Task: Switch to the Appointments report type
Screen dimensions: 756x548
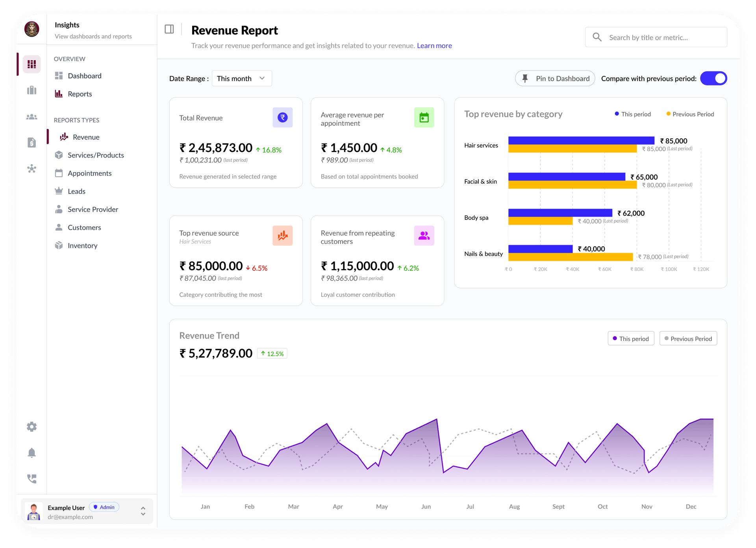Action: (x=89, y=173)
